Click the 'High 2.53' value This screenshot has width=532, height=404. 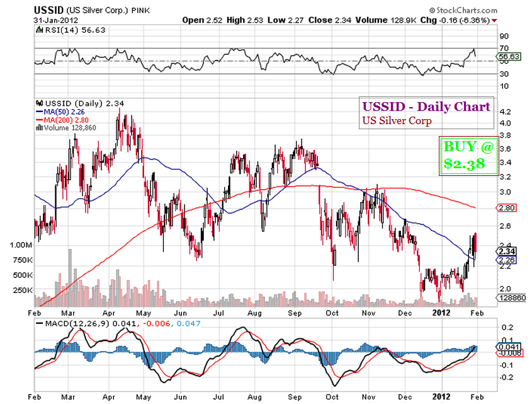pyautogui.click(x=245, y=20)
